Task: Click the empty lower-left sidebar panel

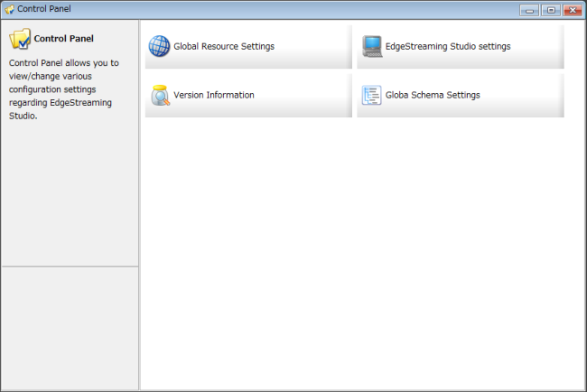Action: click(x=70, y=328)
